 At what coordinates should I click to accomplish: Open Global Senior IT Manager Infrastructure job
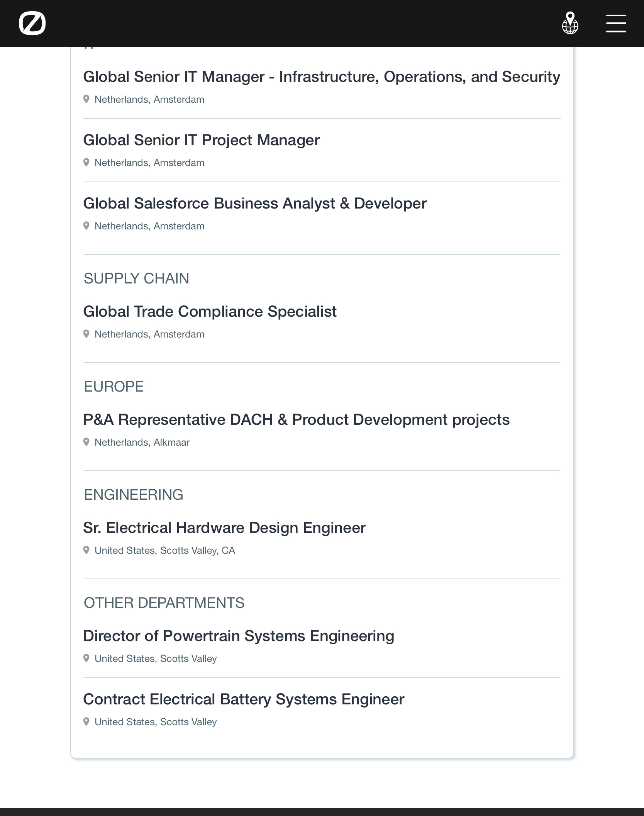pos(321,76)
